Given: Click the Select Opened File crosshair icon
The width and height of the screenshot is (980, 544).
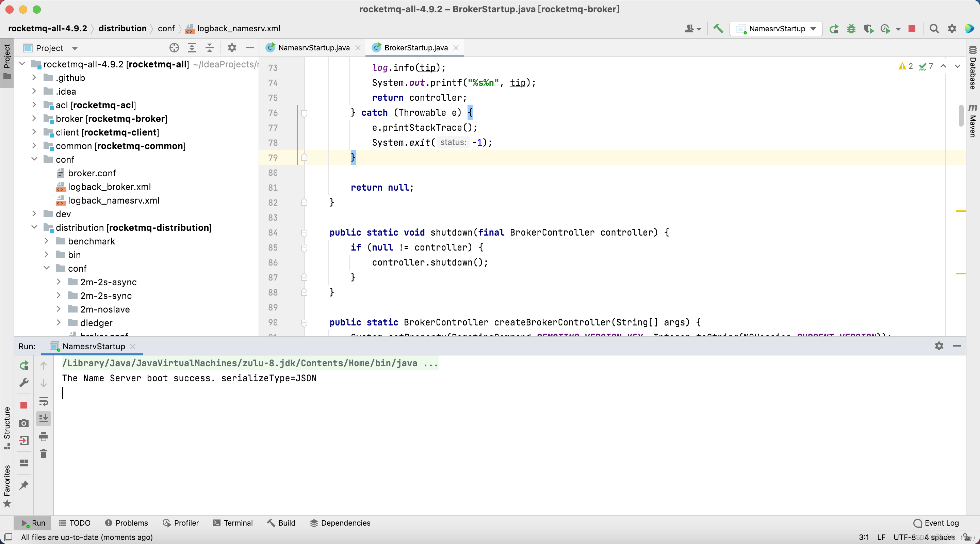Looking at the screenshot, I should click(174, 48).
